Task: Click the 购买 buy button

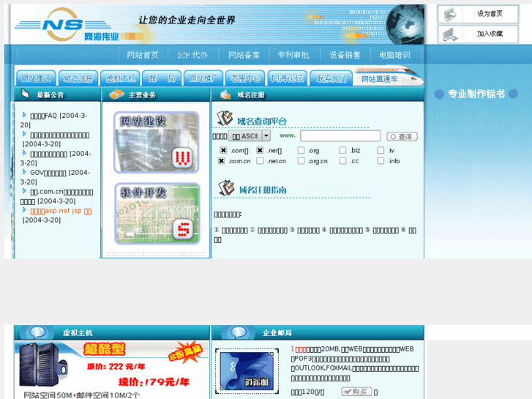Action: coord(356,392)
